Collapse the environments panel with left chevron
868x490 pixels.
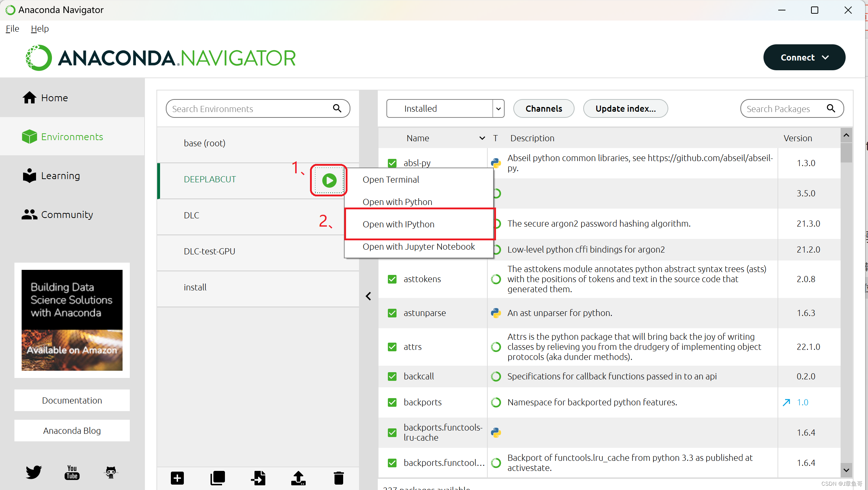click(368, 296)
